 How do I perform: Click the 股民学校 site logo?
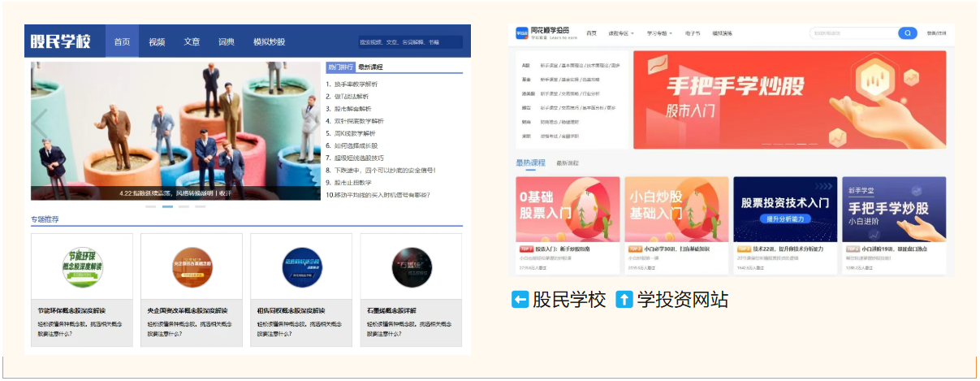[61, 41]
